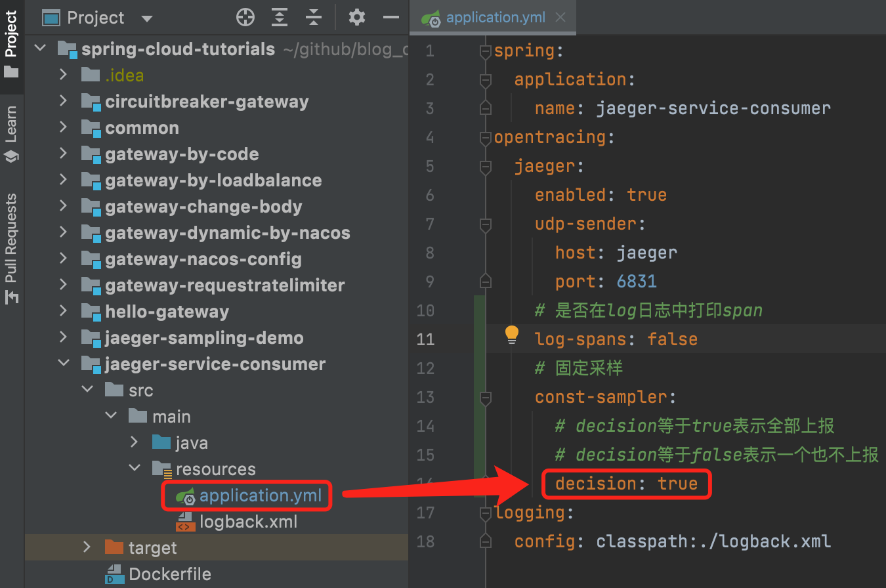Collapse the main folder

(110, 417)
